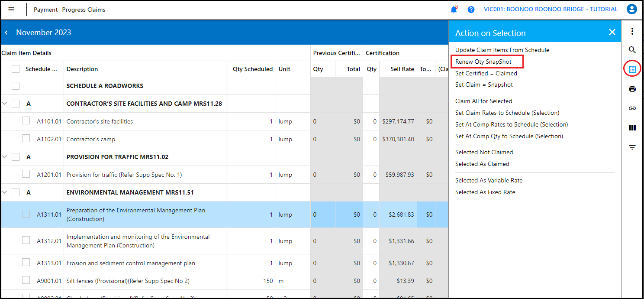Open the help question mark icon
The width and height of the screenshot is (644, 299).
471,10
